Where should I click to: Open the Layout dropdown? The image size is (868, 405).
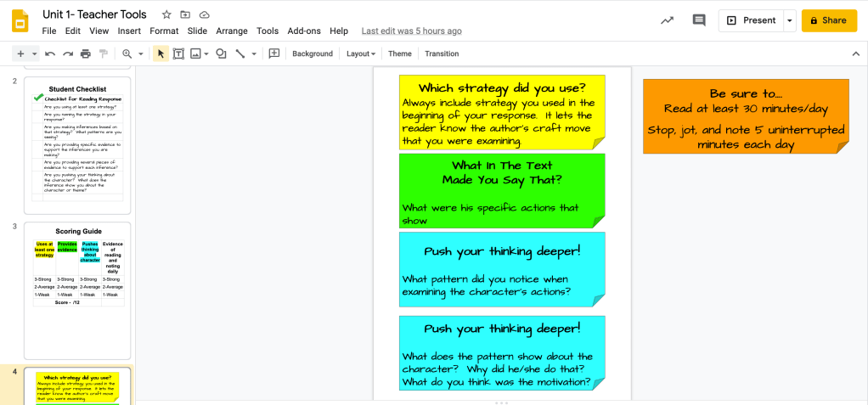[x=361, y=53]
